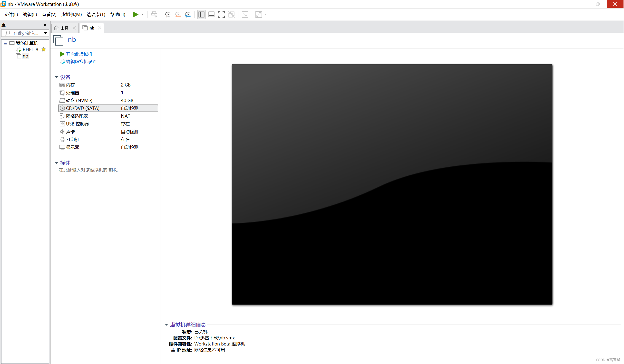
Task: Collapse the 描述 description section
Action: pyautogui.click(x=57, y=163)
